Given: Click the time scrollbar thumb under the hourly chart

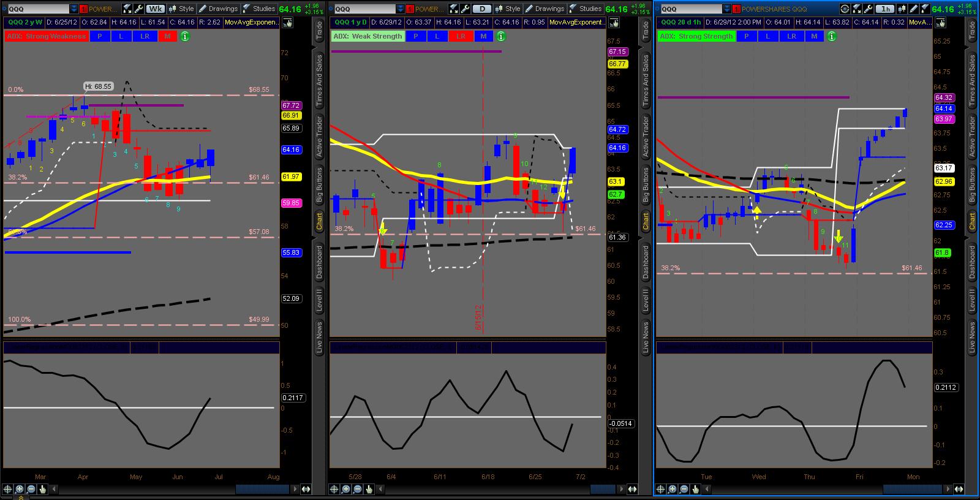Looking at the screenshot, I should click(913, 489).
